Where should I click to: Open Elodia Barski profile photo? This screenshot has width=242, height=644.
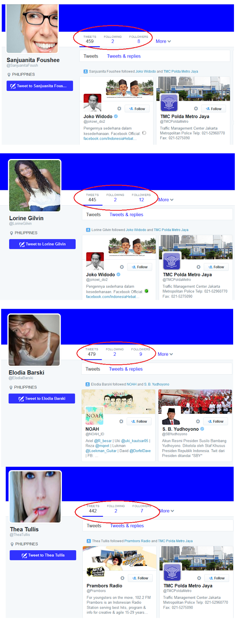click(34, 340)
